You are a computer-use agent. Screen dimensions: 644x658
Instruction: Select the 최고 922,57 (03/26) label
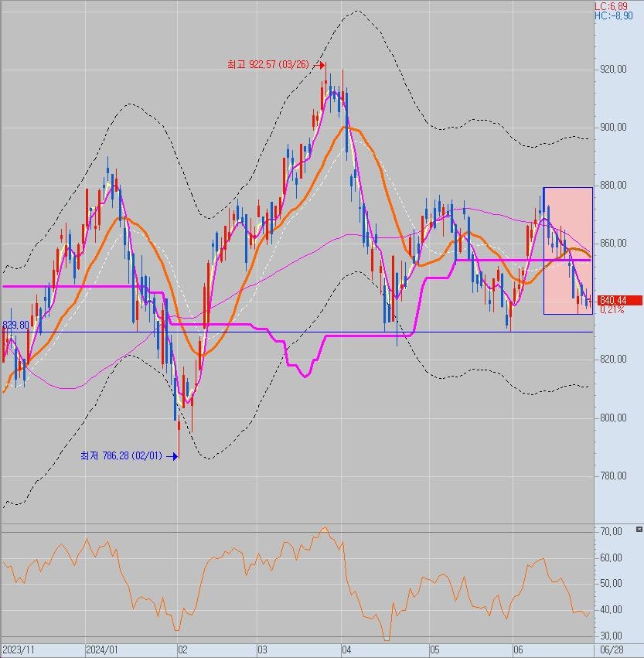coord(267,66)
